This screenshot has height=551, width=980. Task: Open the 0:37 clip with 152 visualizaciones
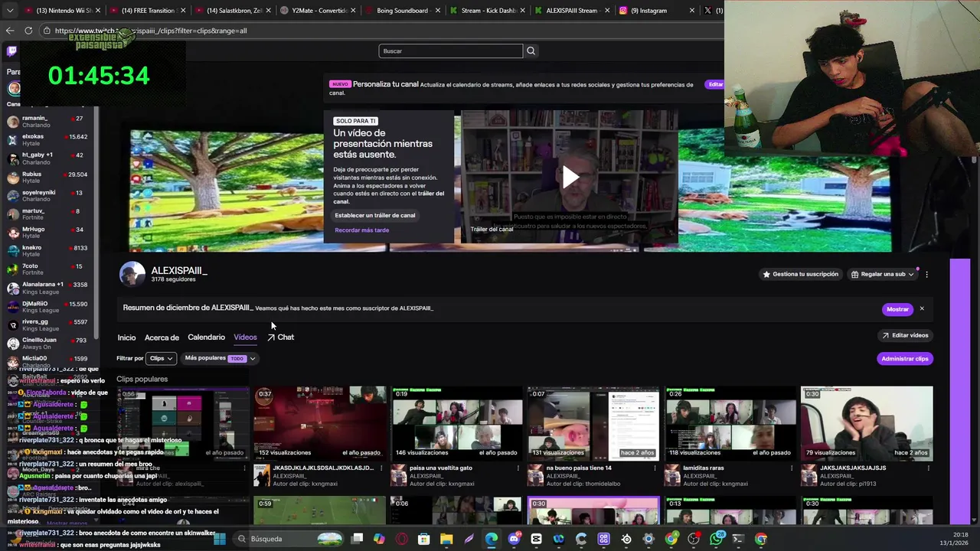coord(319,422)
